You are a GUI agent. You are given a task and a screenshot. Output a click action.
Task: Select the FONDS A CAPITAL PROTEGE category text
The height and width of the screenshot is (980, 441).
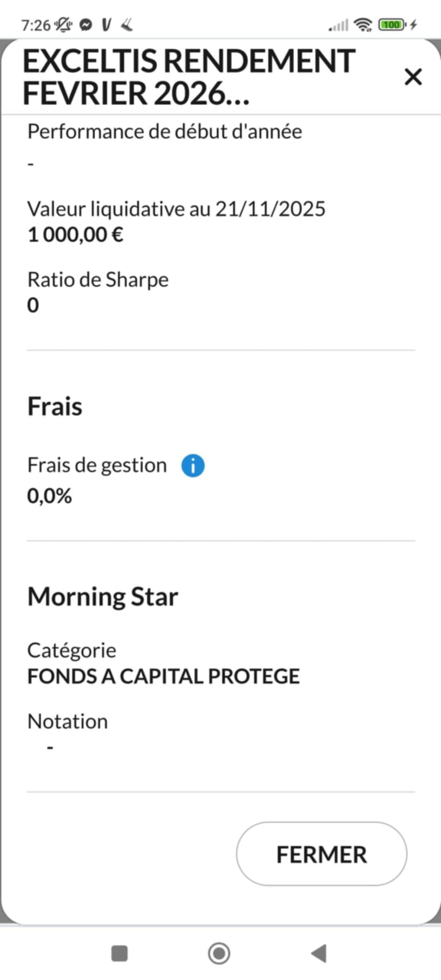point(163,676)
